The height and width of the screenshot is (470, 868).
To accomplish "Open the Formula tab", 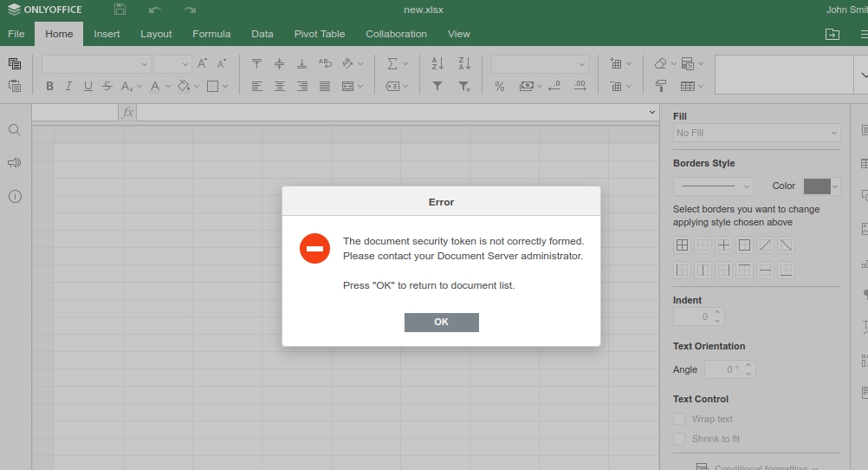I will coord(211,34).
